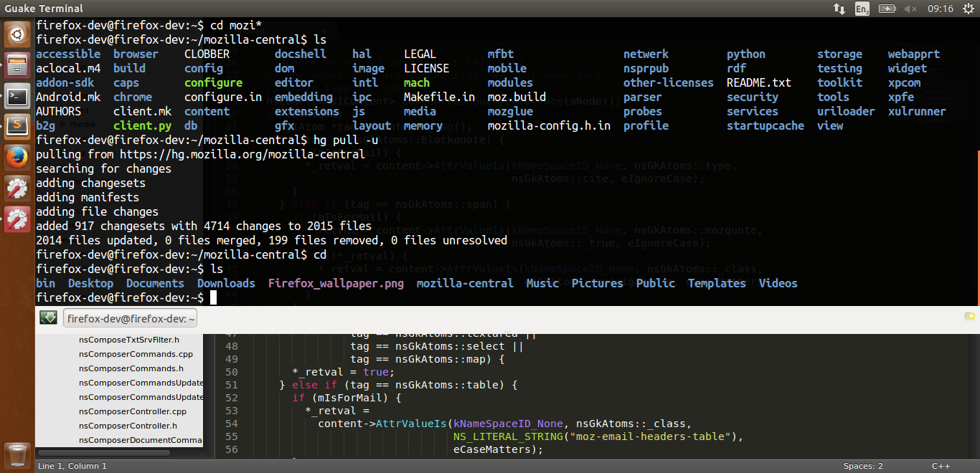Image resolution: width=980 pixels, height=473 pixels.
Task: Click line number 56 in Sublime gutter
Action: pos(230,449)
